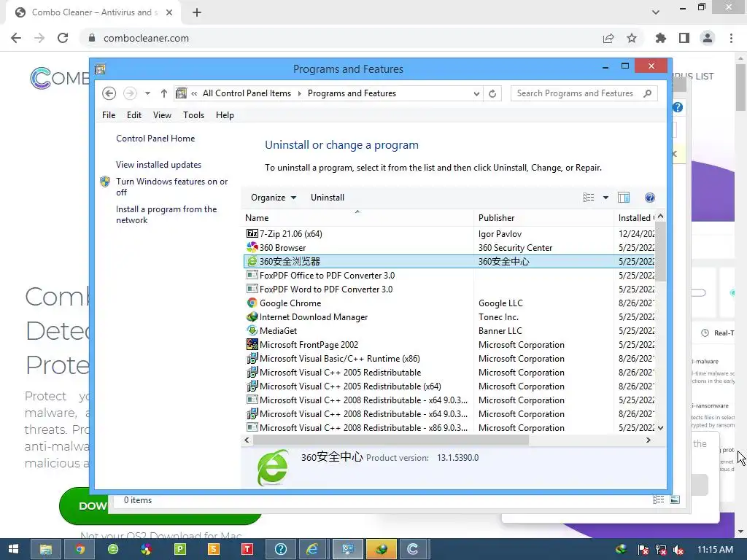
Task: Go back in Control Panel
Action: pos(109,93)
